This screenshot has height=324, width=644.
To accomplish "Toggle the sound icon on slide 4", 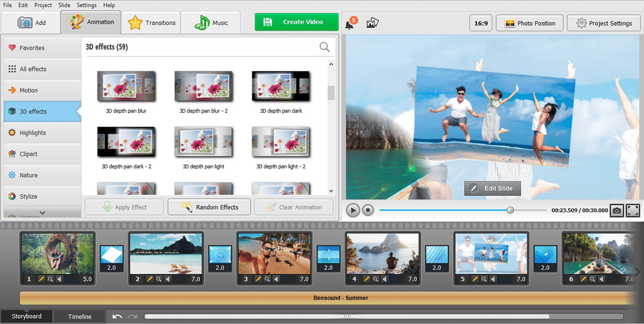I will (384, 279).
